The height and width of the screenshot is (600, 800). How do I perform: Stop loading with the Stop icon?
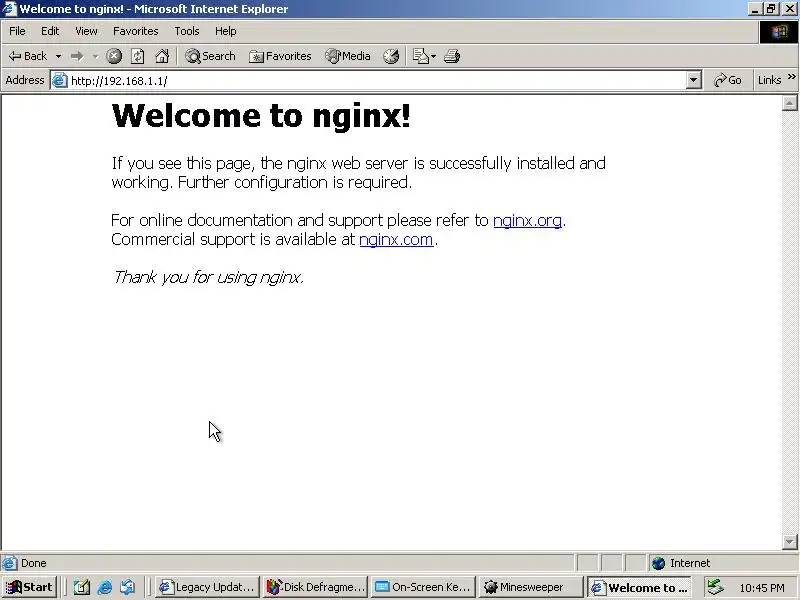point(114,56)
